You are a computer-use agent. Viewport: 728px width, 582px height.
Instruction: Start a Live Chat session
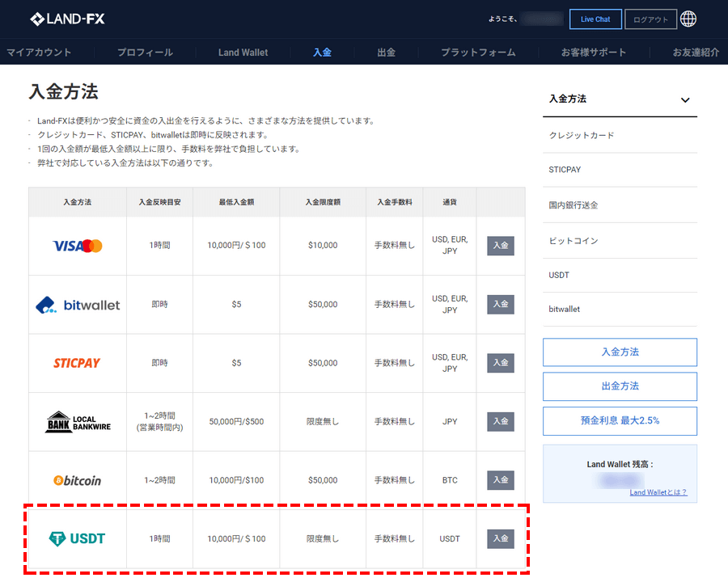click(595, 19)
